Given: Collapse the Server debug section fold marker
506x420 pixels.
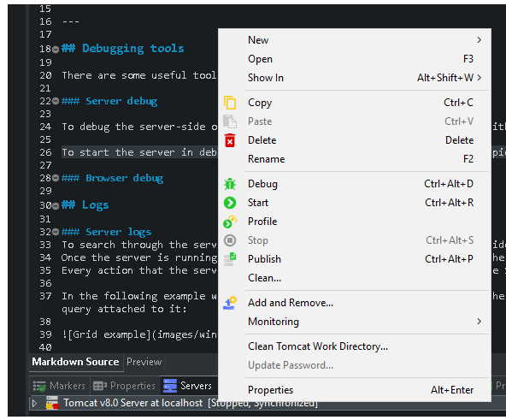Looking at the screenshot, I should [56, 101].
